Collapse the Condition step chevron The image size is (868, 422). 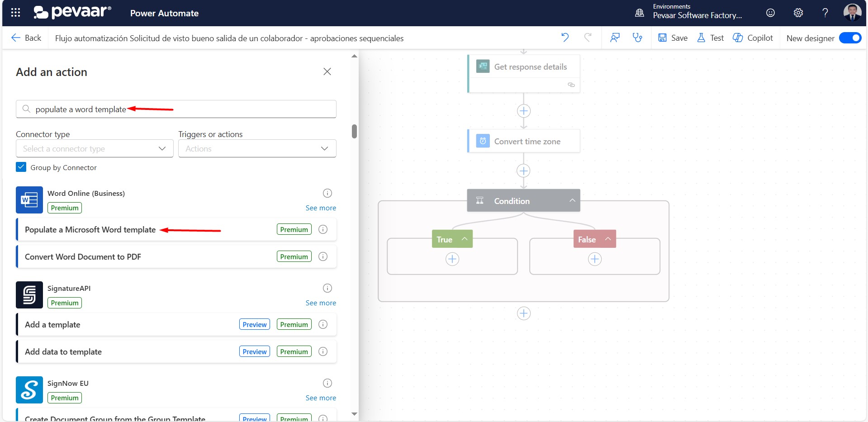point(572,200)
